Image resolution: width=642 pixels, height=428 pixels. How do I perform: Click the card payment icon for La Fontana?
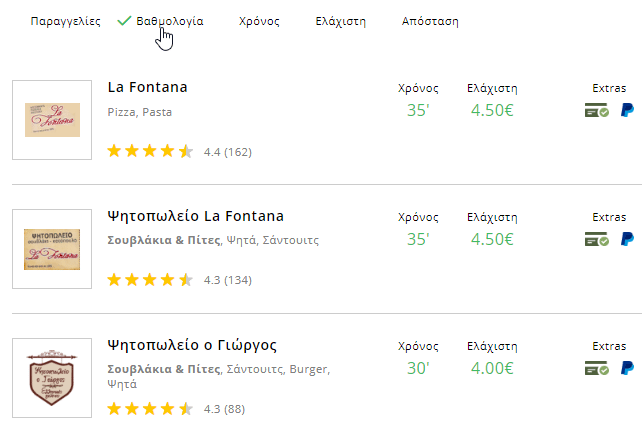click(597, 110)
